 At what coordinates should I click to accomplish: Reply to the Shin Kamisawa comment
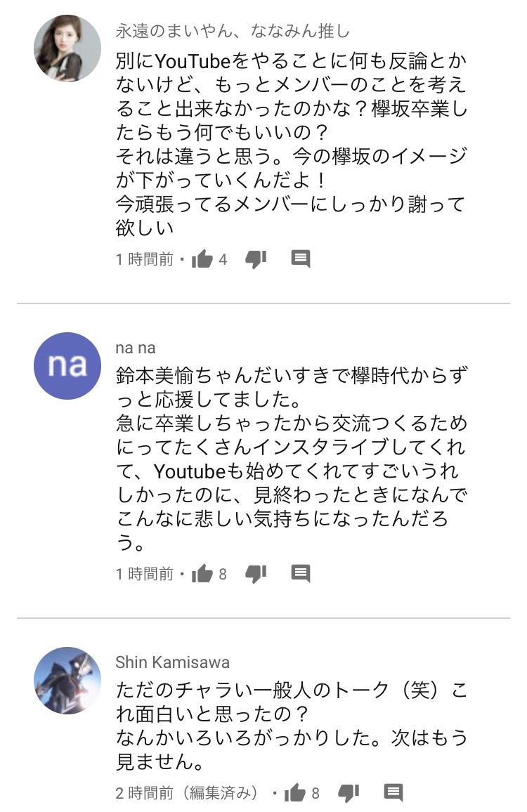coord(393,792)
